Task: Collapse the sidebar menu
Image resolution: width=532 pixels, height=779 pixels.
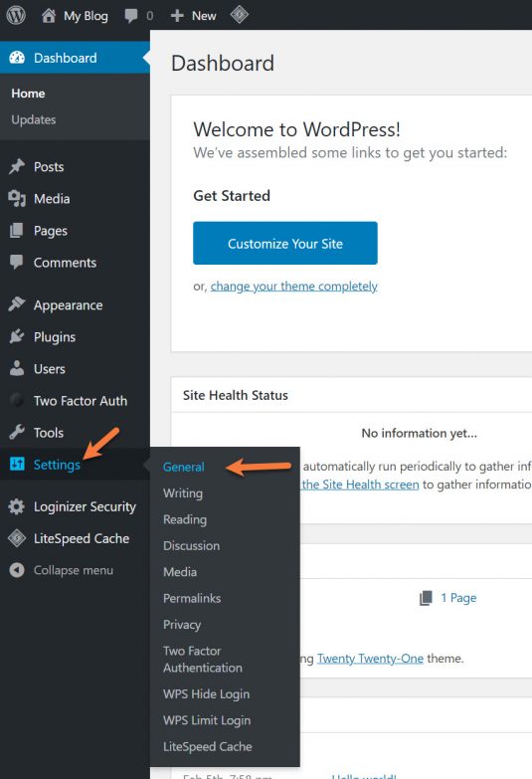Action: coord(61,570)
